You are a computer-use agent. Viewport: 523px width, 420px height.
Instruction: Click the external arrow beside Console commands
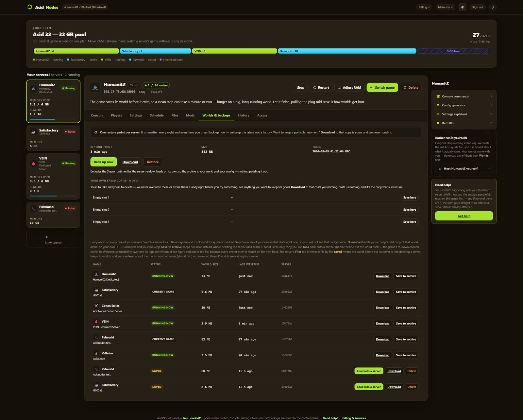[491, 96]
